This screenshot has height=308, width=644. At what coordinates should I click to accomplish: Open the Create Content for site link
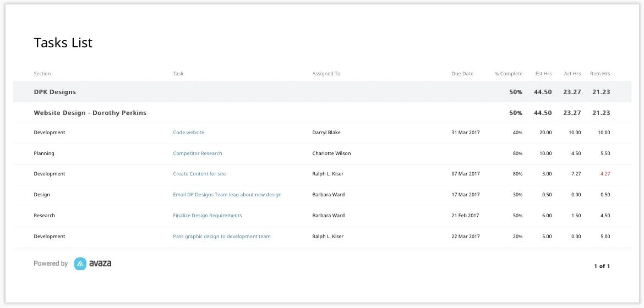(199, 174)
